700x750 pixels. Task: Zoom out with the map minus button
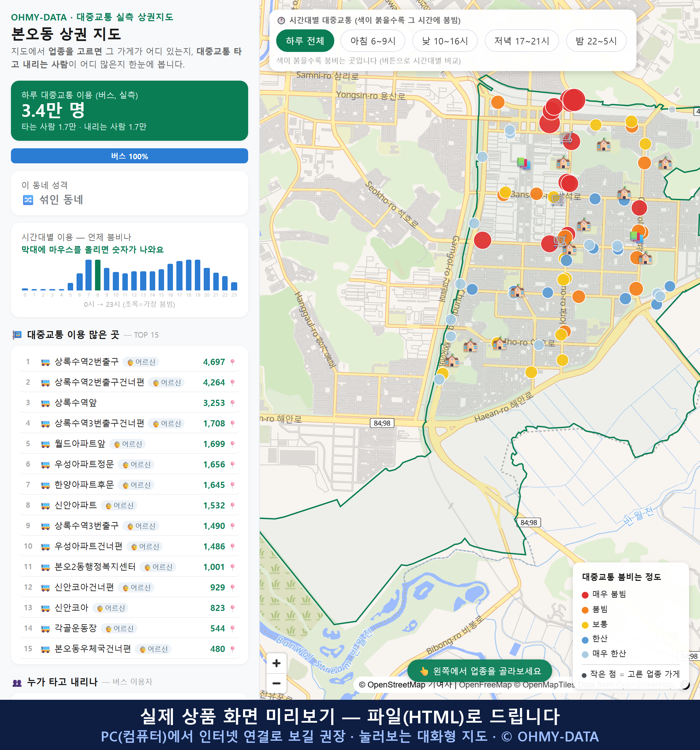point(276,683)
